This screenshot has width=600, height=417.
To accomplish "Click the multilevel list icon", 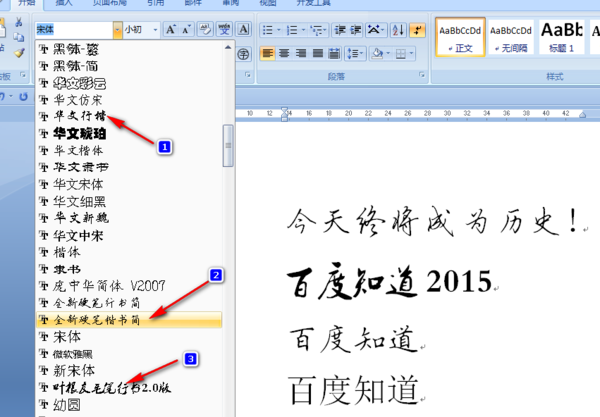I will 317,30.
